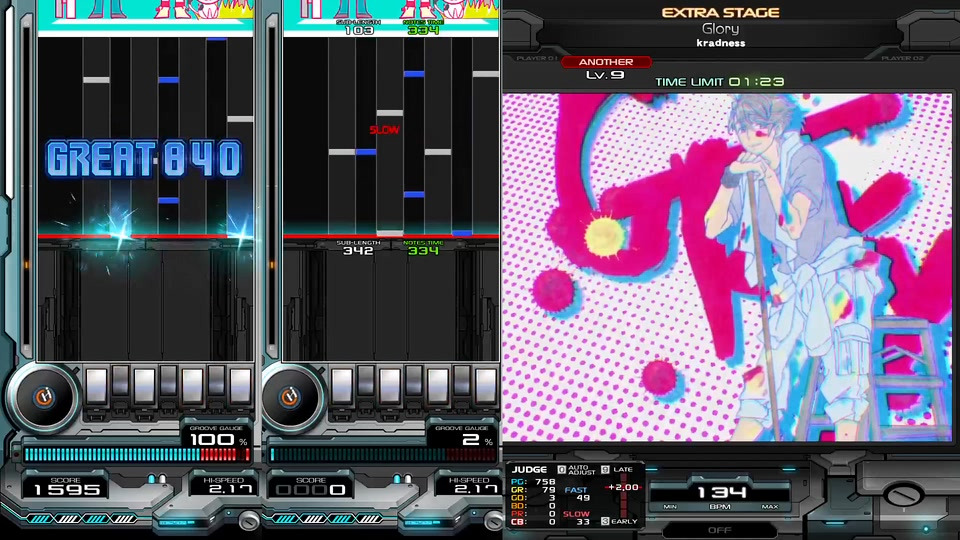Click the PLAYER 01 label

click(x=537, y=58)
